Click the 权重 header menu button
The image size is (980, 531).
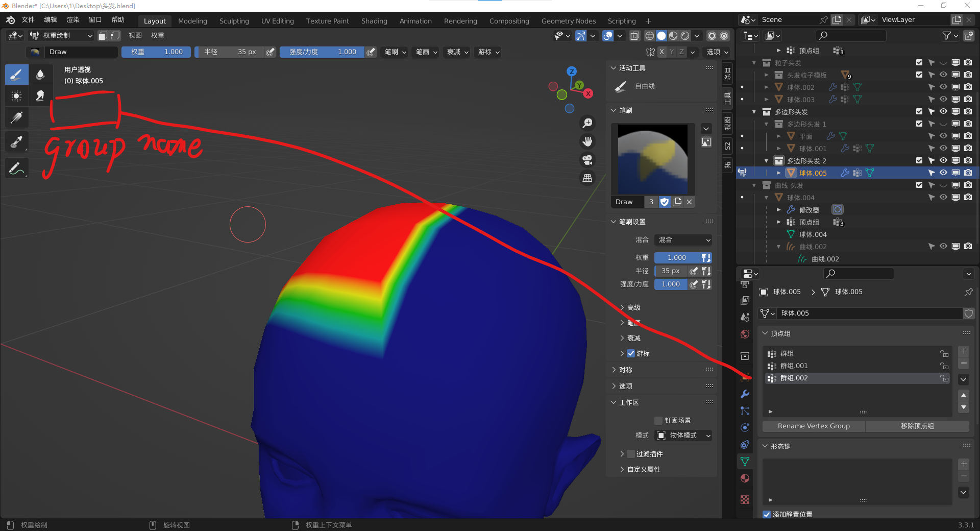coord(157,36)
